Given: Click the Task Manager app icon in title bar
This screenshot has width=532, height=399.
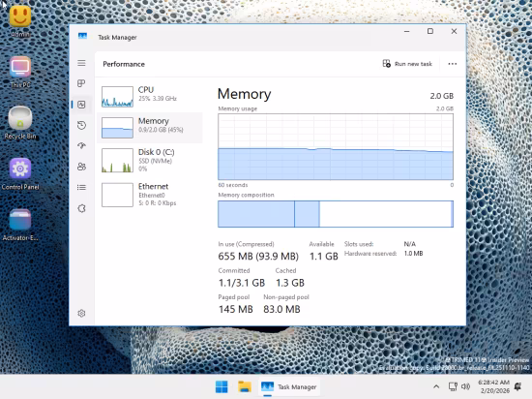Looking at the screenshot, I should tap(82, 36).
